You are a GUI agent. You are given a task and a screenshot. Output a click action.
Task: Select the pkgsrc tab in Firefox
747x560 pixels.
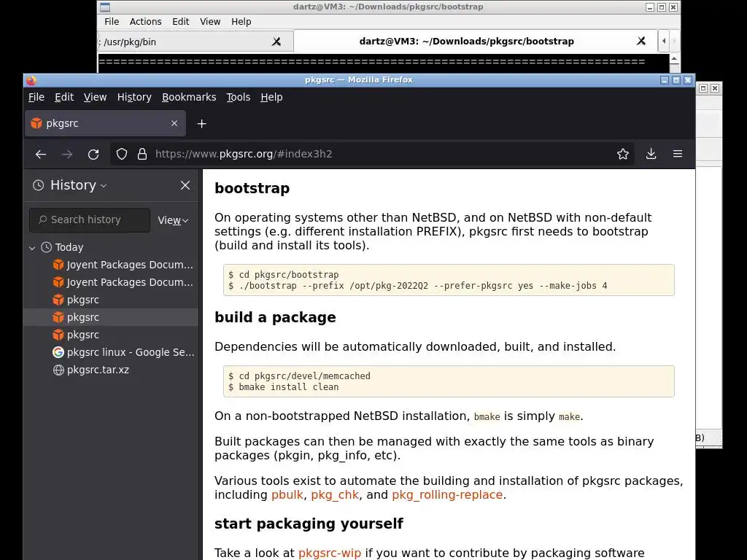point(105,123)
